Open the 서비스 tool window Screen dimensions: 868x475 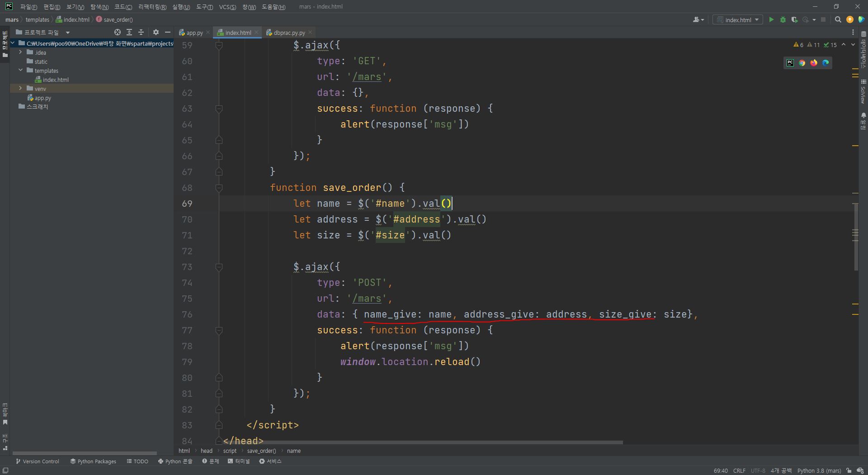270,461
